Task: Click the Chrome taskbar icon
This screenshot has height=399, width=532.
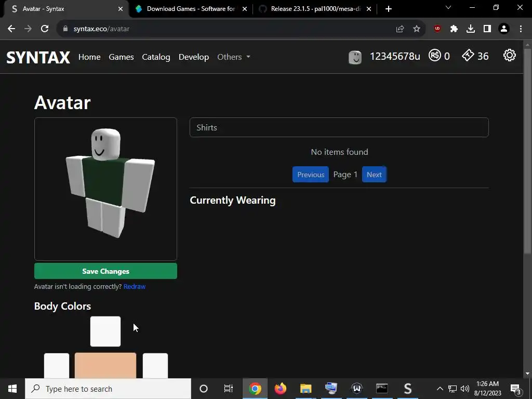Action: pos(255,389)
